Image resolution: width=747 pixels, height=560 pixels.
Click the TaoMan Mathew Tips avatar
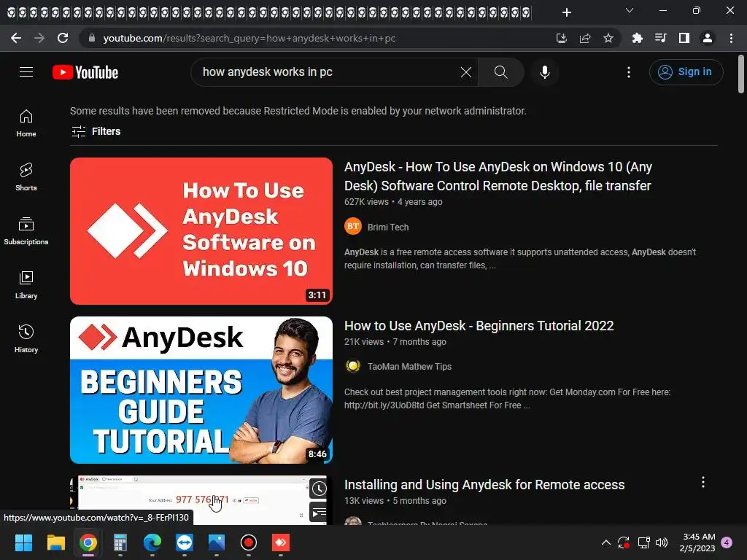[x=353, y=366]
